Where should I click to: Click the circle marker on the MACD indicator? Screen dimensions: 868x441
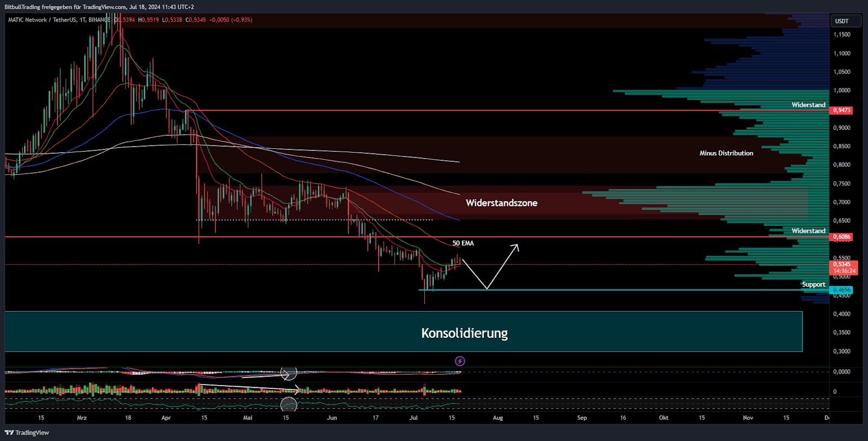[289, 373]
